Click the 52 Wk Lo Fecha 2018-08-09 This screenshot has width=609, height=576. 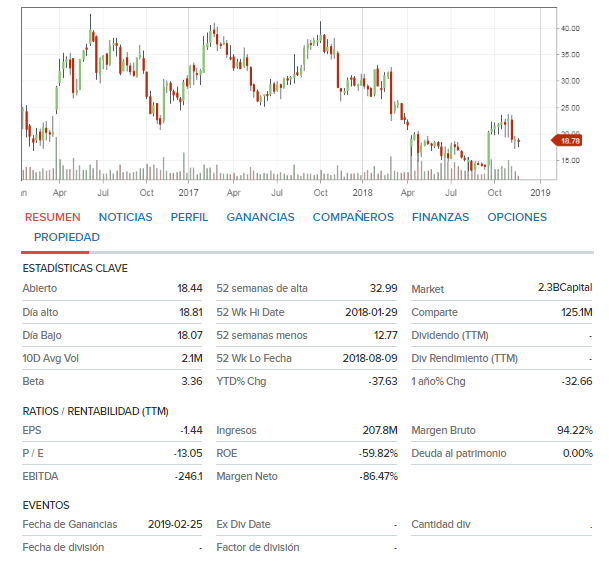(x=370, y=358)
